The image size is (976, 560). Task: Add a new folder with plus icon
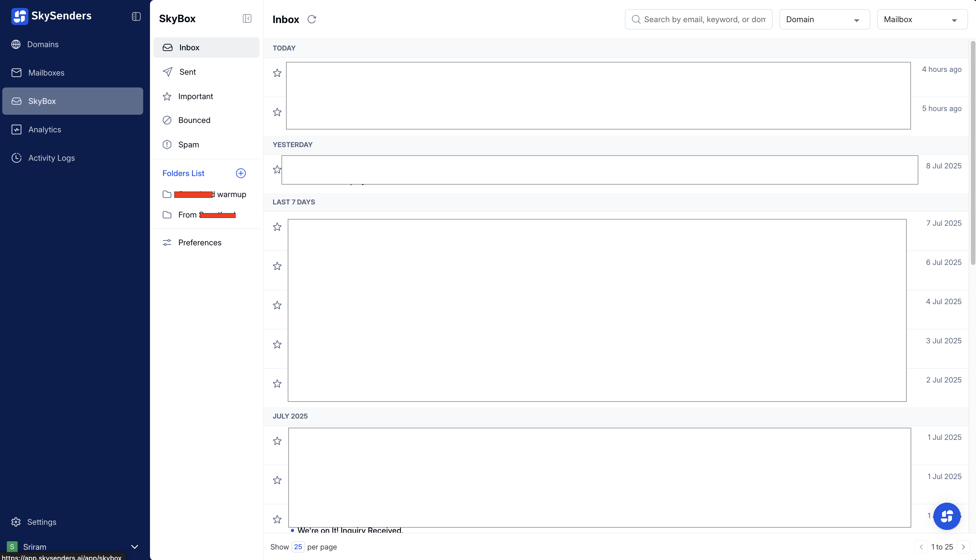[x=241, y=173]
